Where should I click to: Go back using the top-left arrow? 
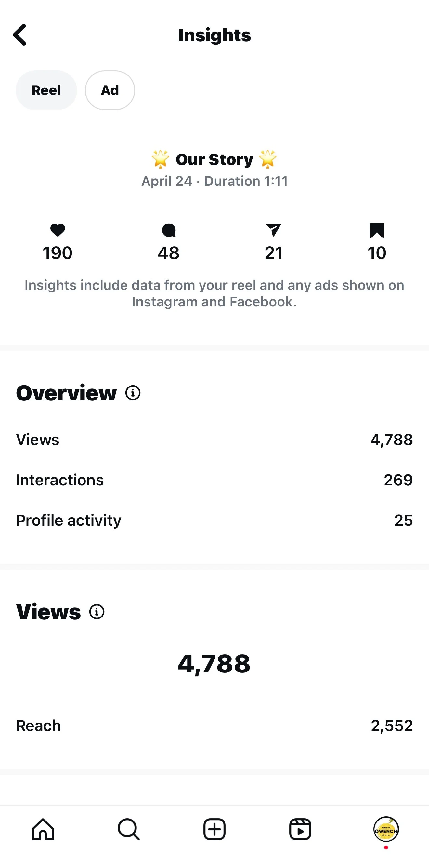click(x=19, y=35)
